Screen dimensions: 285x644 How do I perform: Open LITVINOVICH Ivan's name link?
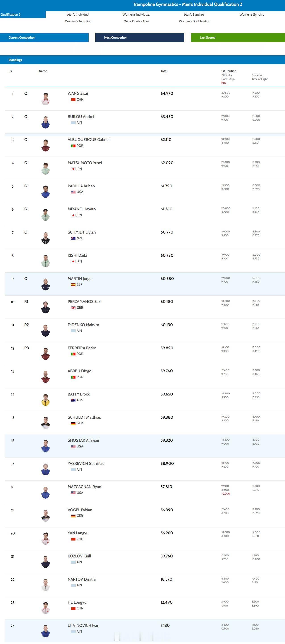coord(83,625)
